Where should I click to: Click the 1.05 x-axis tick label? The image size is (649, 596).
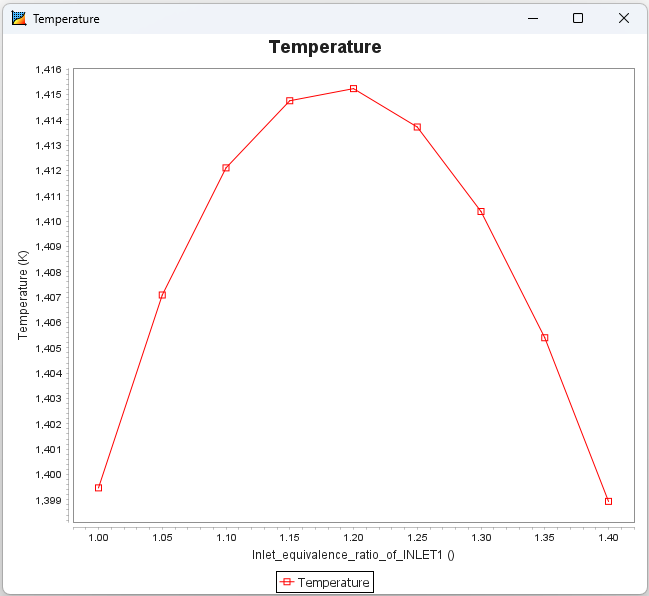pyautogui.click(x=162, y=538)
